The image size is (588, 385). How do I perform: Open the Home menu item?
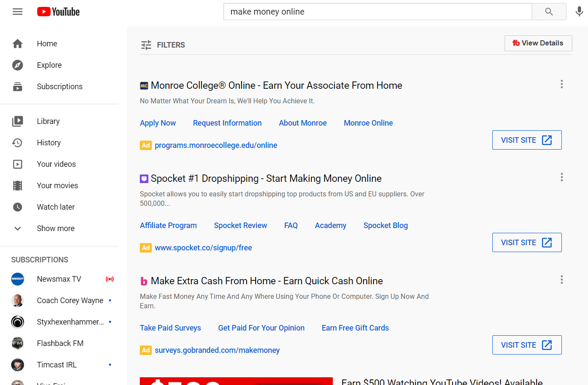tap(59, 44)
